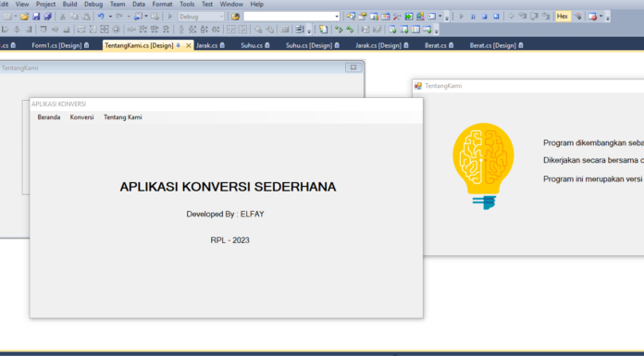Open the Tools menu
The image size is (644, 356).
187,4
